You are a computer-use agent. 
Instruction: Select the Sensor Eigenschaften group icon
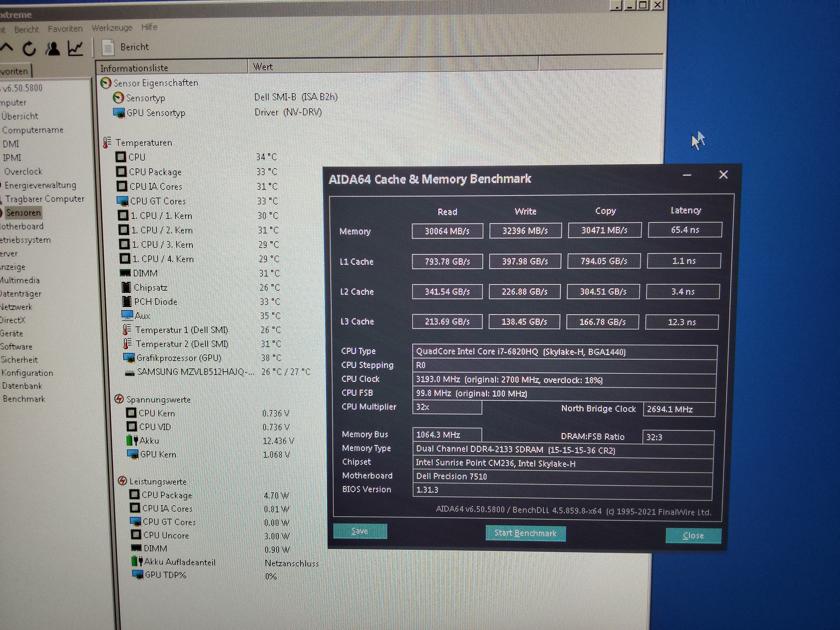click(x=106, y=83)
